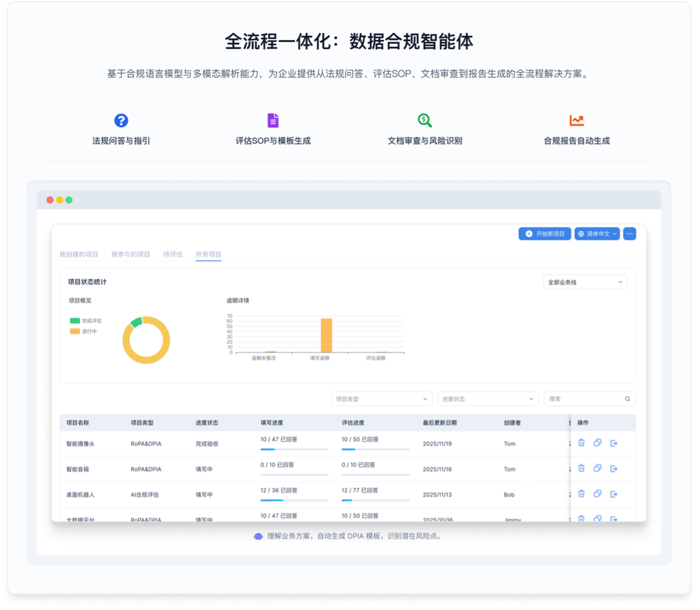The width and height of the screenshot is (700, 610).
Task: Switch to the 我创建的项目 tab
Action: click(79, 254)
